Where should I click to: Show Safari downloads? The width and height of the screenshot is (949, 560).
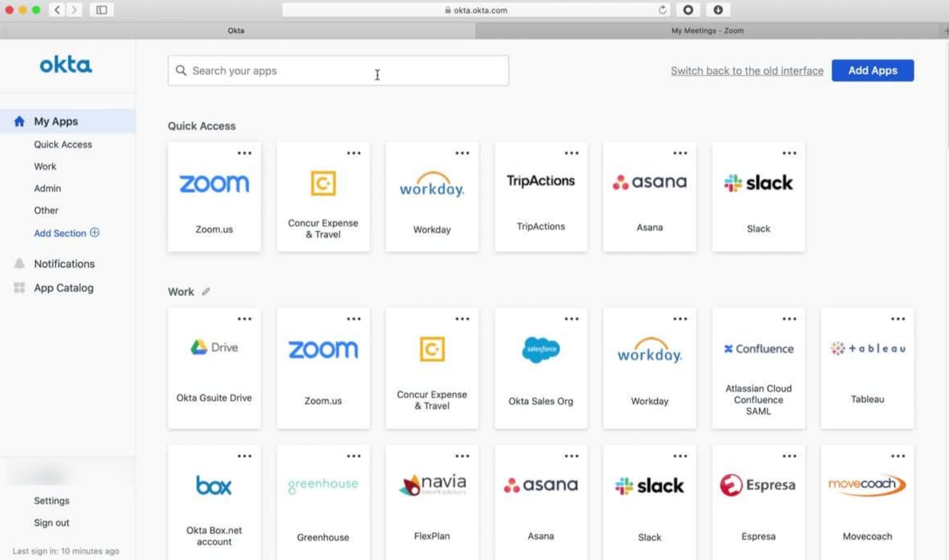[x=718, y=10]
